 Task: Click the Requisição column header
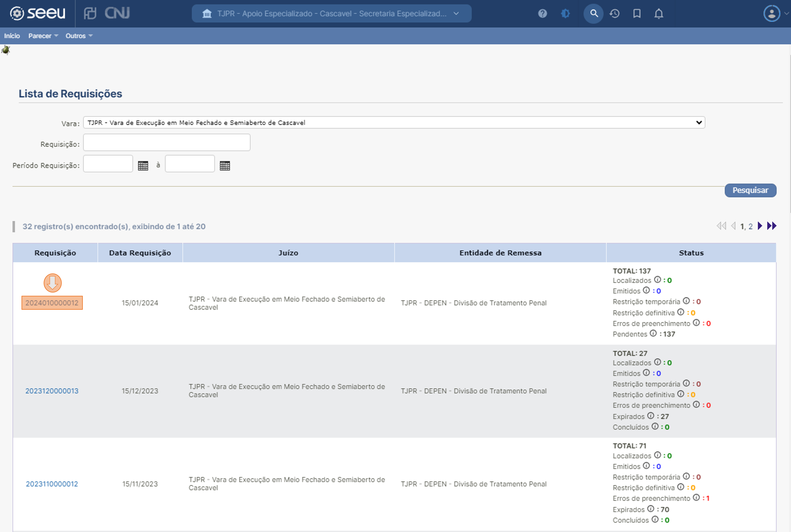tap(55, 253)
